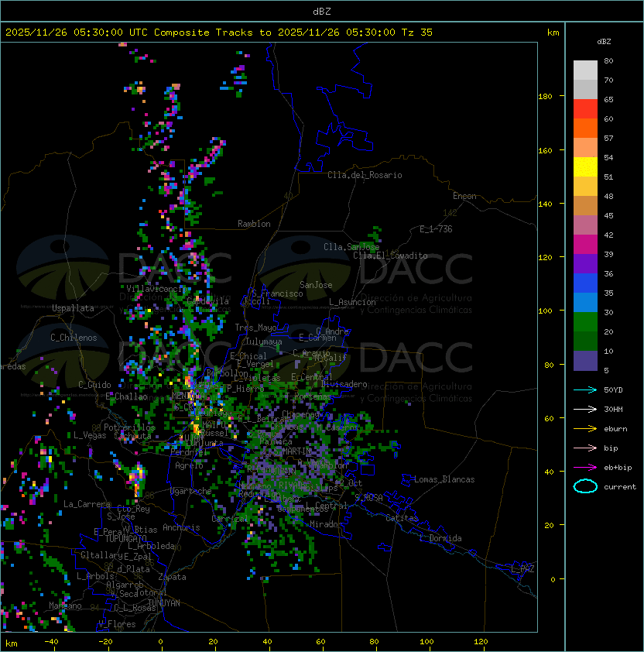Screen dimensions: 644x652
Task: Click the 'C_Guido' map label
Action: pyautogui.click(x=94, y=385)
